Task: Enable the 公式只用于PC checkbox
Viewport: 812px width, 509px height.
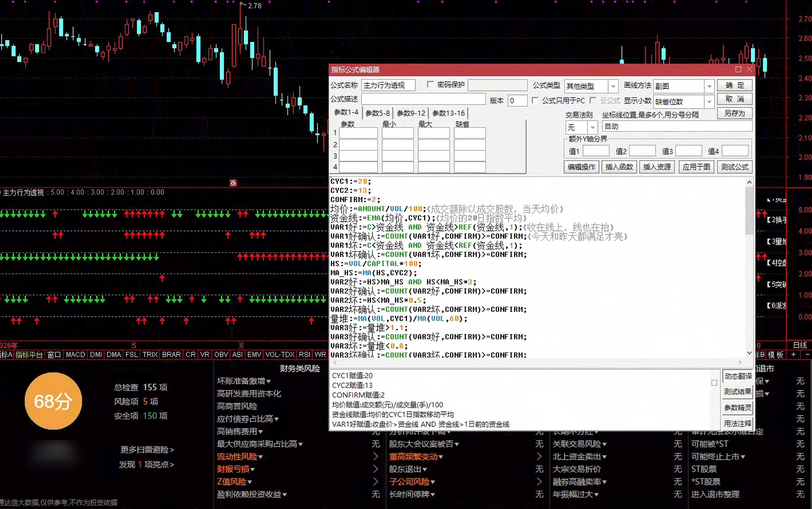Action: [535, 100]
